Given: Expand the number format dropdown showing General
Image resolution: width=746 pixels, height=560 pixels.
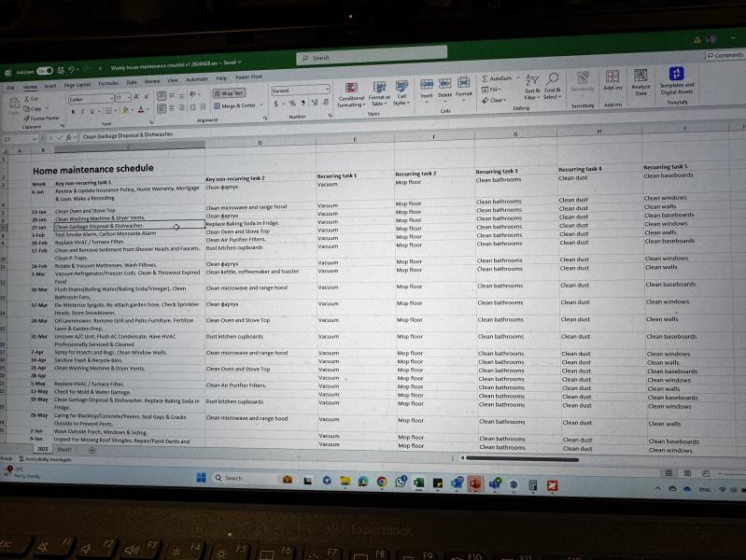Looking at the screenshot, I should point(326,91).
